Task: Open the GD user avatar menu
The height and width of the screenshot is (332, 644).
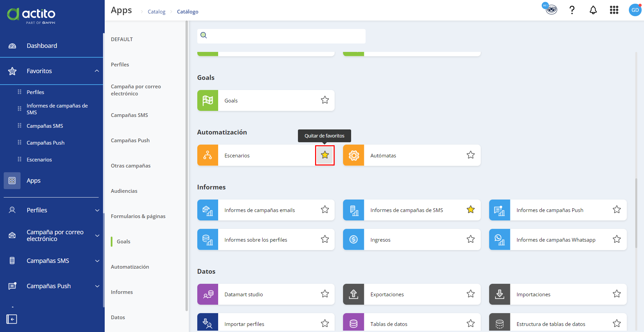Action: pos(635,10)
